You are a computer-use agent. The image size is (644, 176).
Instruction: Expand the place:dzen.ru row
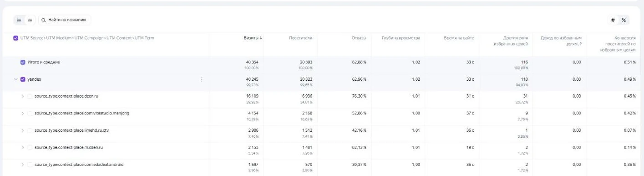tap(23, 96)
